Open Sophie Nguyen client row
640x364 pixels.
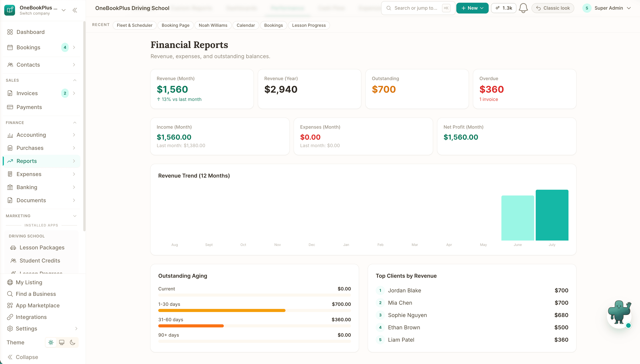pyautogui.click(x=472, y=315)
